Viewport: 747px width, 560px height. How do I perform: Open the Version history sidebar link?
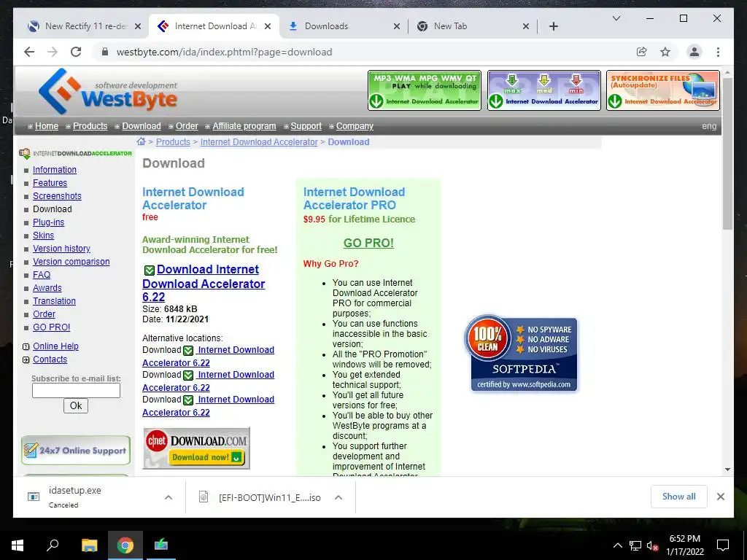click(x=61, y=248)
